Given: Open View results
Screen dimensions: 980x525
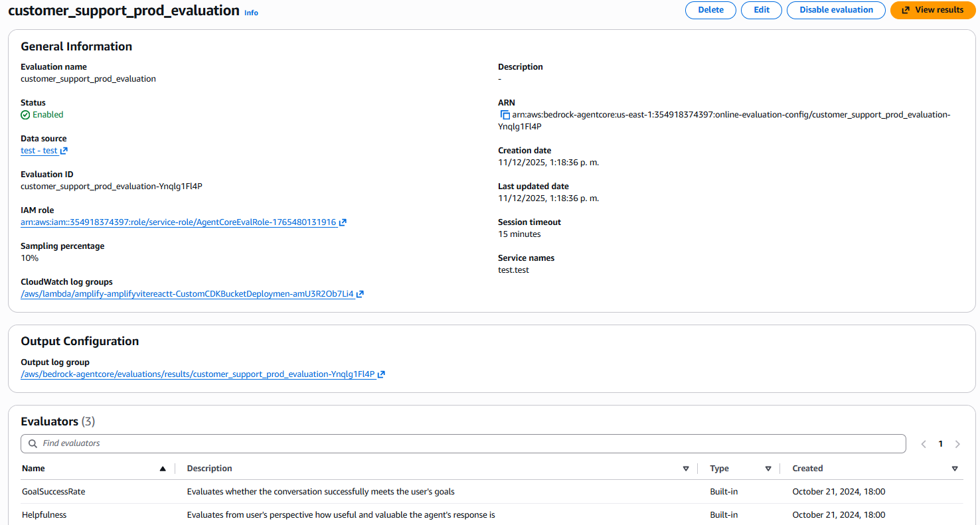Looking at the screenshot, I should [932, 10].
